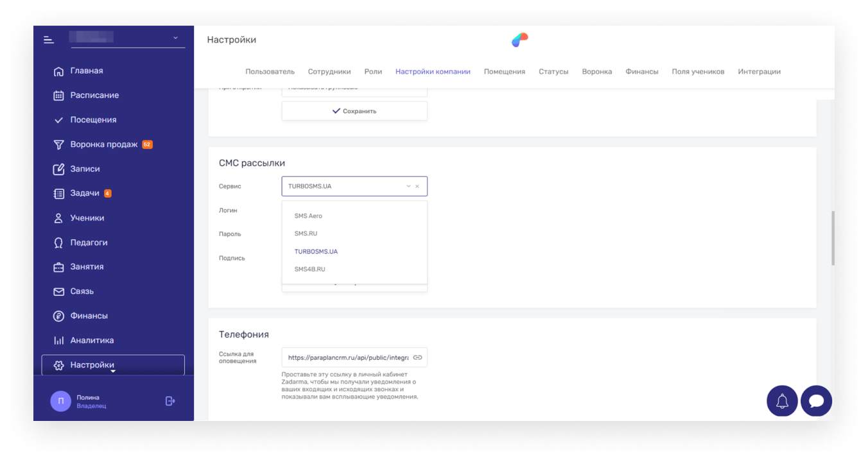
Task: Switch to the Поля учеников tab
Action: click(698, 72)
